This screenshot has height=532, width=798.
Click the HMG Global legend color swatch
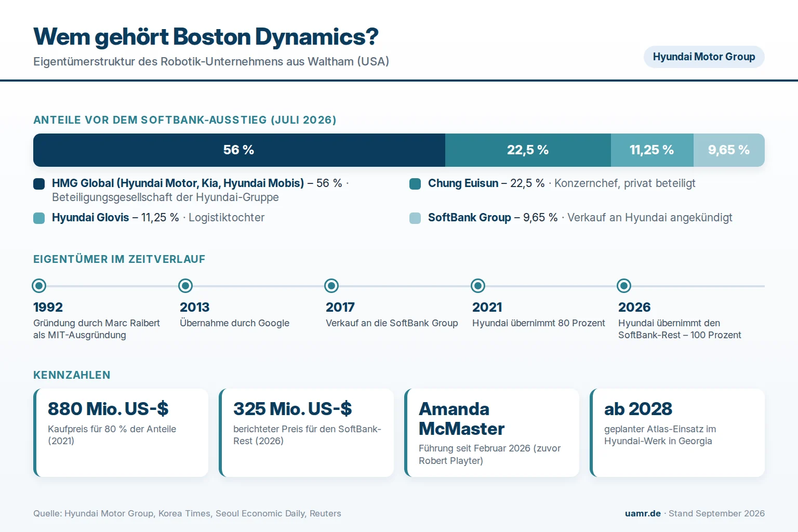pyautogui.click(x=39, y=184)
